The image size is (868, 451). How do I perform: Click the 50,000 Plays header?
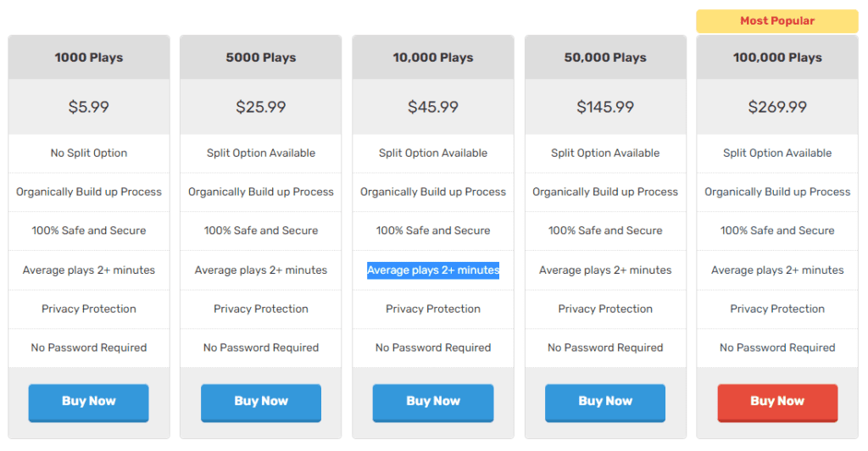605,57
